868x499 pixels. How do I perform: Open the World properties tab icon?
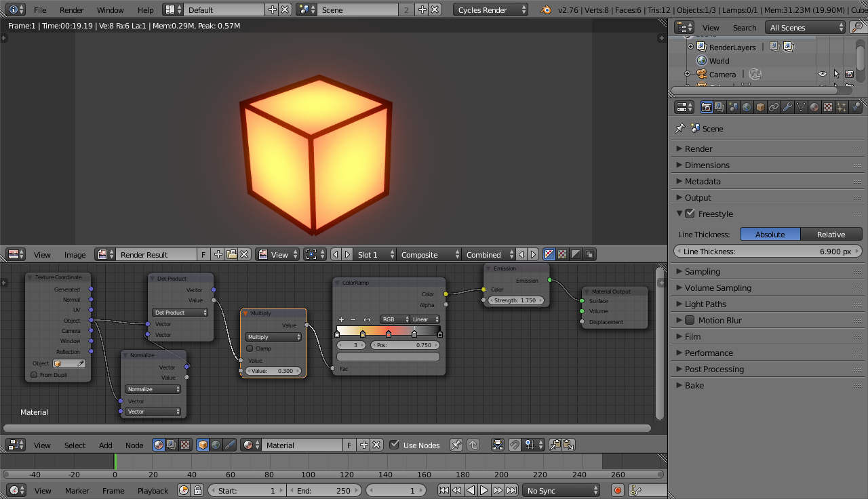747,107
